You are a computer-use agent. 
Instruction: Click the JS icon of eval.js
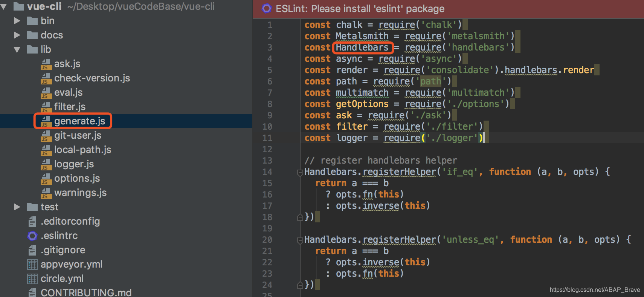click(x=46, y=93)
